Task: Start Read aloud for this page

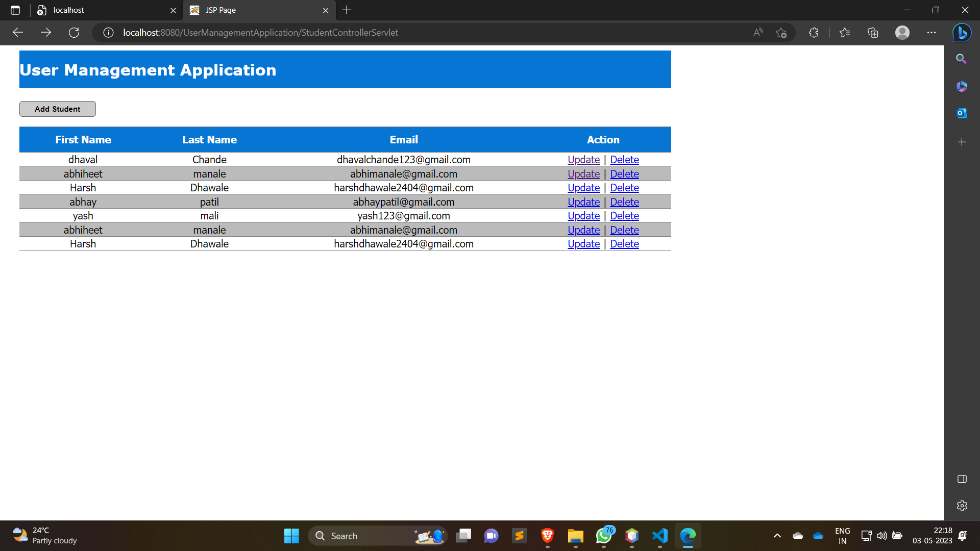Action: tap(757, 32)
